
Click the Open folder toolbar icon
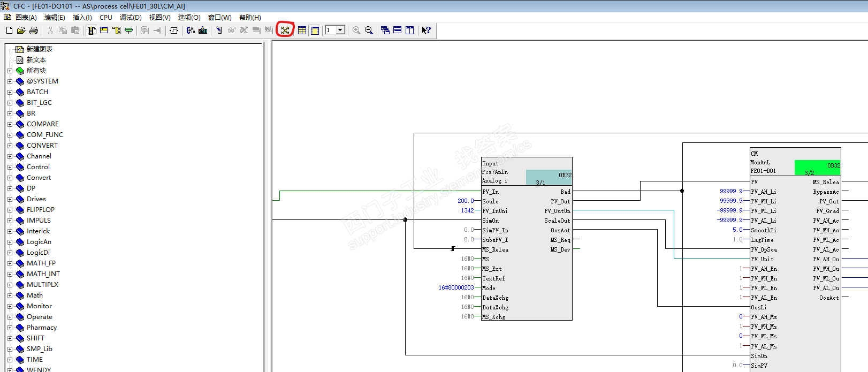point(21,31)
